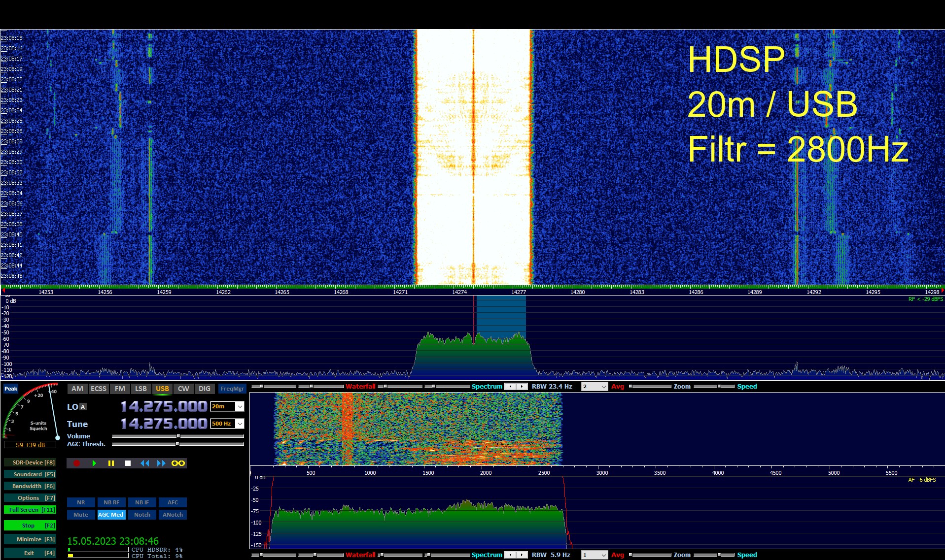Click the blue fast-forward icon

point(161,463)
